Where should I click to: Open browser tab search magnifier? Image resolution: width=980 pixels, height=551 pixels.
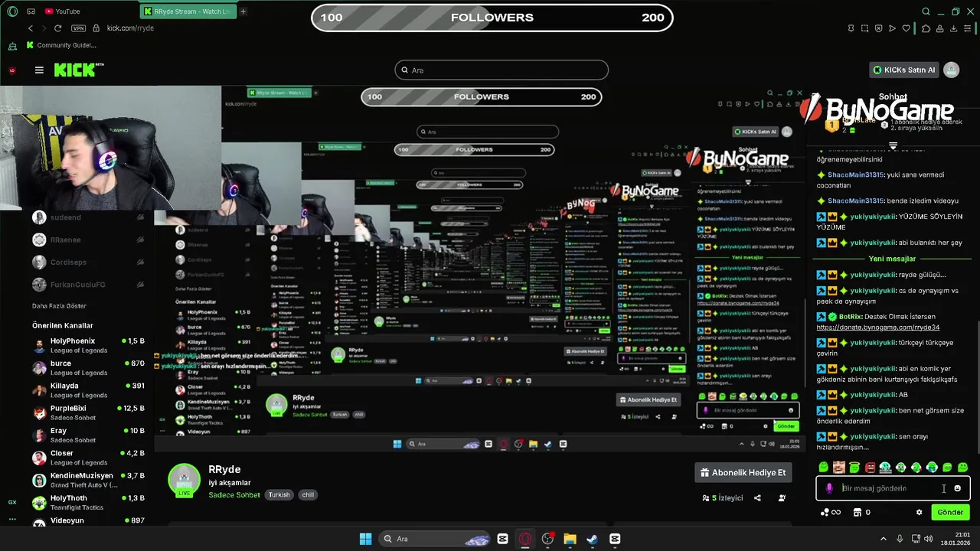[926, 11]
